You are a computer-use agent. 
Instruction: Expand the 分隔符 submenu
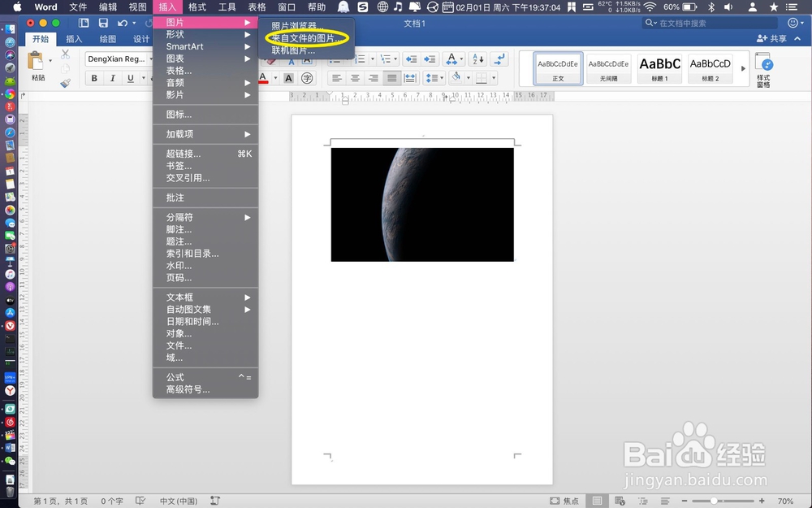(205, 217)
